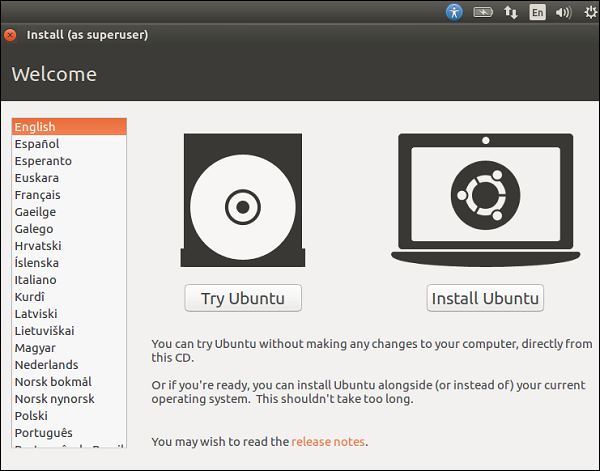Select Magyar language entry
This screenshot has height=471, width=600.
click(x=36, y=348)
